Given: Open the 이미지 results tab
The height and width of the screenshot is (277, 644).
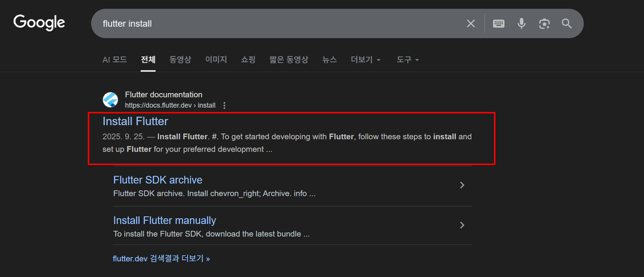Looking at the screenshot, I should click(216, 60).
